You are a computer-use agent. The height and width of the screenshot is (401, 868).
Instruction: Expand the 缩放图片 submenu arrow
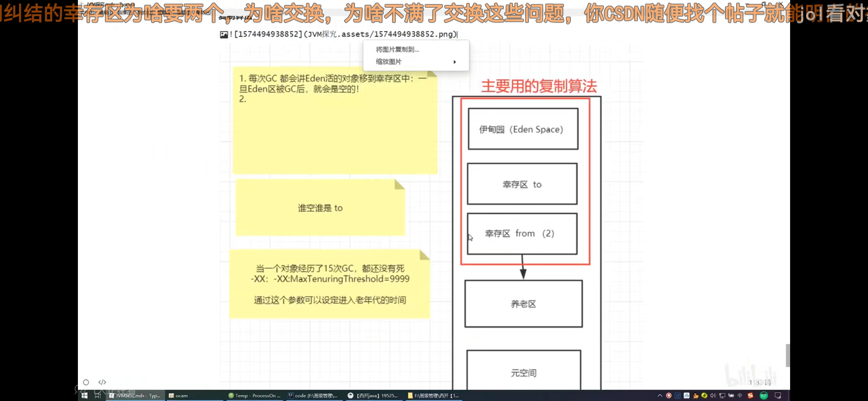point(455,62)
